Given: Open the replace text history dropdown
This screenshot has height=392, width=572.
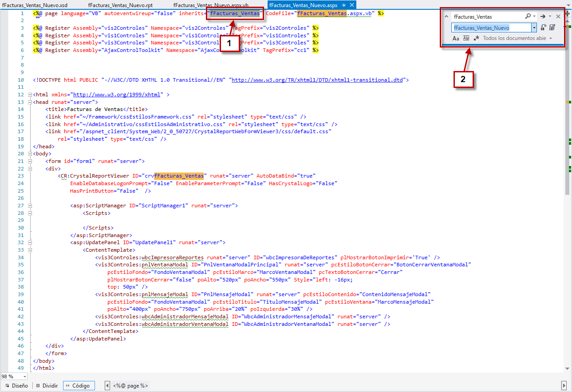Looking at the screenshot, I should 534,28.
